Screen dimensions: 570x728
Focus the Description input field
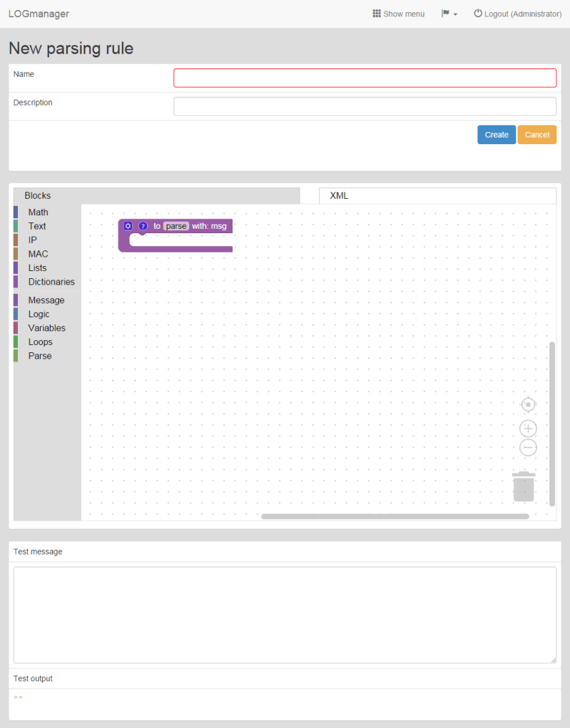[365, 106]
